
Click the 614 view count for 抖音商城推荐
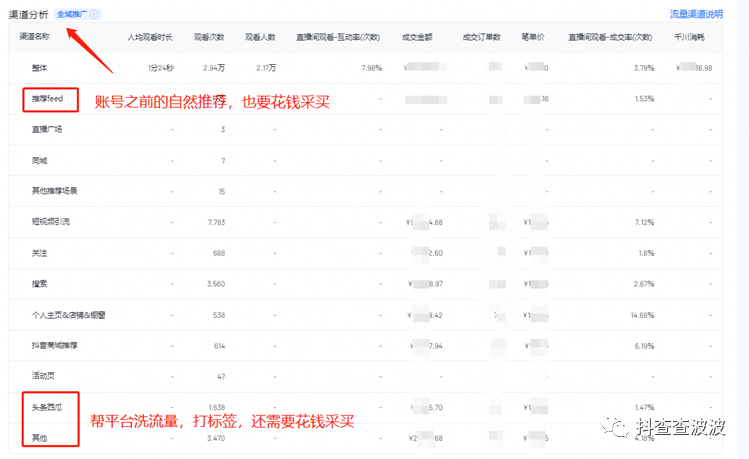tap(219, 346)
